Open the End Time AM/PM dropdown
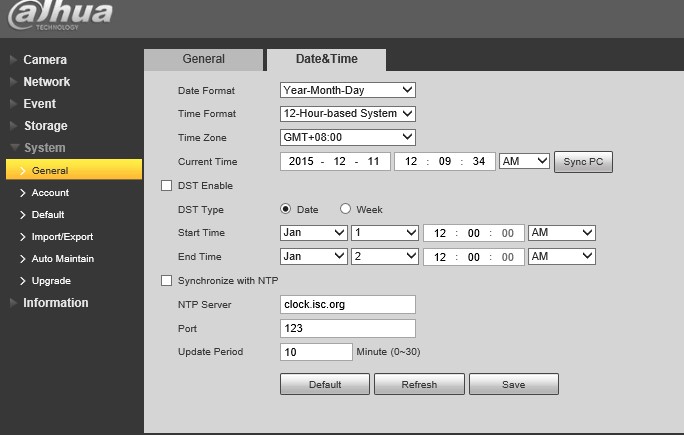The height and width of the screenshot is (435, 684). (562, 257)
